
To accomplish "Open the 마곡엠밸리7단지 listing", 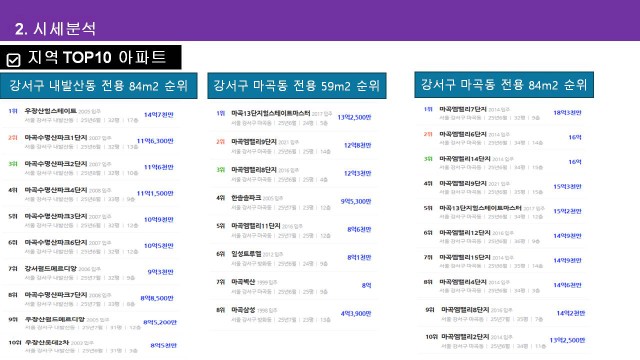I will (x=463, y=109).
